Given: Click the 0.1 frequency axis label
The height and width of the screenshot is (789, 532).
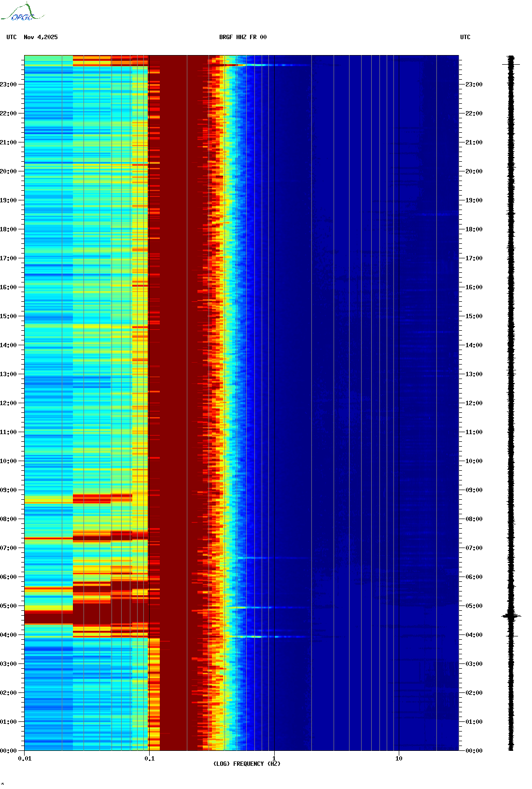Looking at the screenshot, I should point(149,759).
